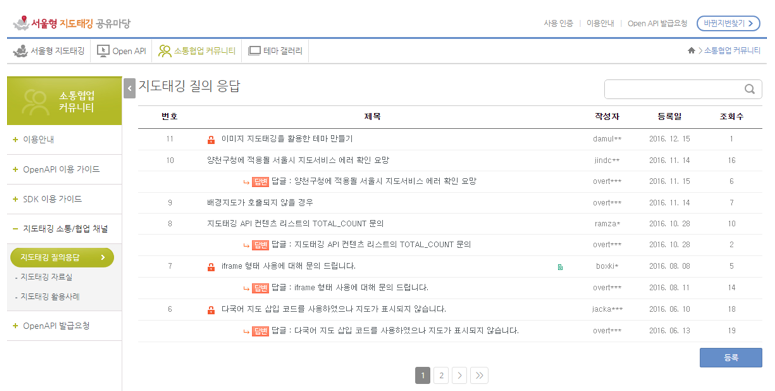The image size is (775, 391).
Task: Collapse sidebar with the left arrow handle
Action: pyautogui.click(x=129, y=88)
